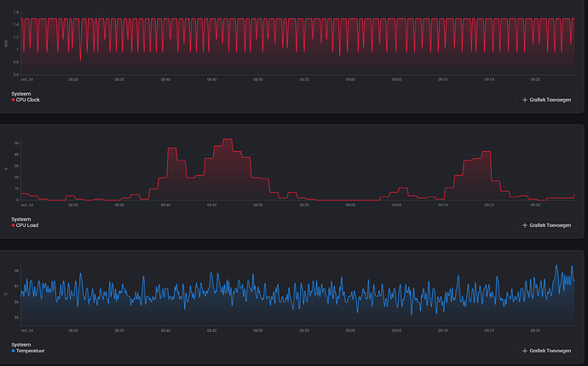
Task: Click the plus icon in CPU Load's Grafiek Toevoegen
Action: point(525,225)
